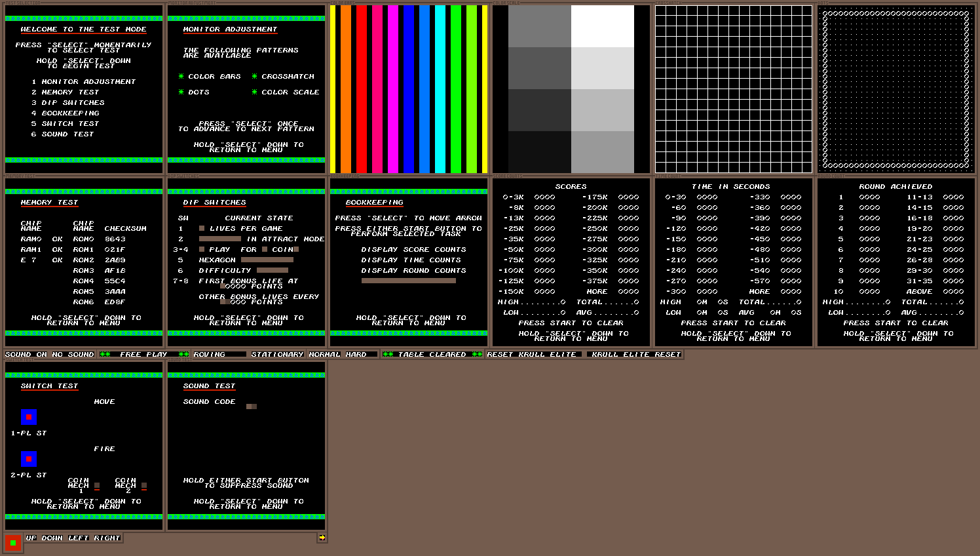
Task: Click the orange color bar
Action: coord(346,89)
